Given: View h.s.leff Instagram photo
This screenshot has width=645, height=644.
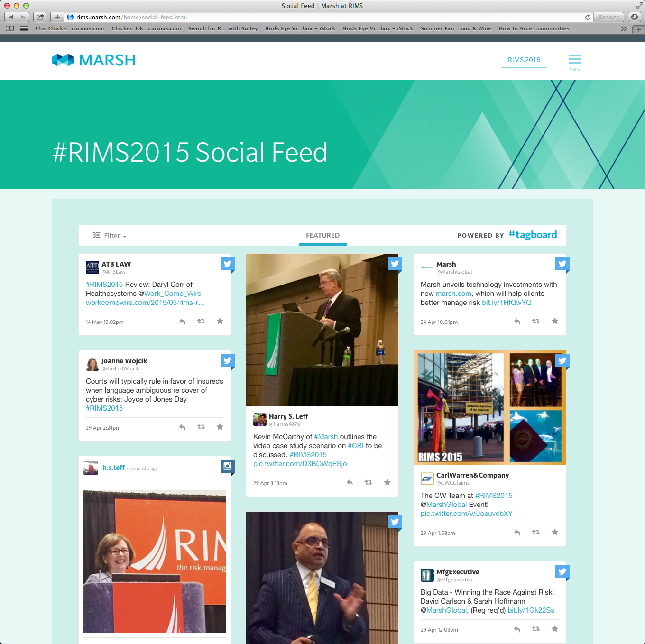Looking at the screenshot, I should [155, 561].
